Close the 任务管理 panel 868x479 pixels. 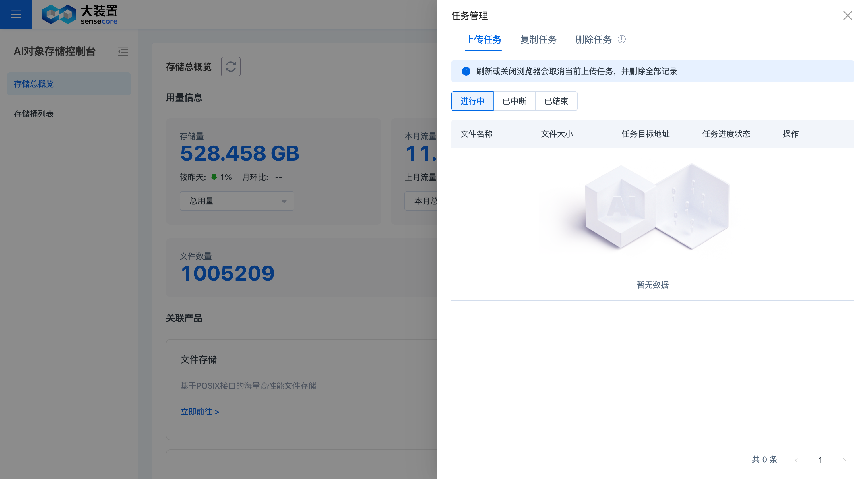pyautogui.click(x=847, y=16)
